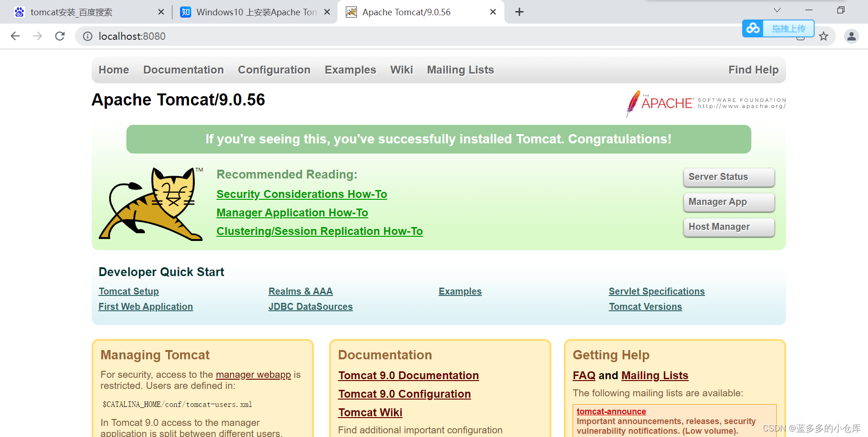Screen dimensions: 868x437
Task: Close the Apache Tomcat/9.0.56 tab
Action: [493, 12]
